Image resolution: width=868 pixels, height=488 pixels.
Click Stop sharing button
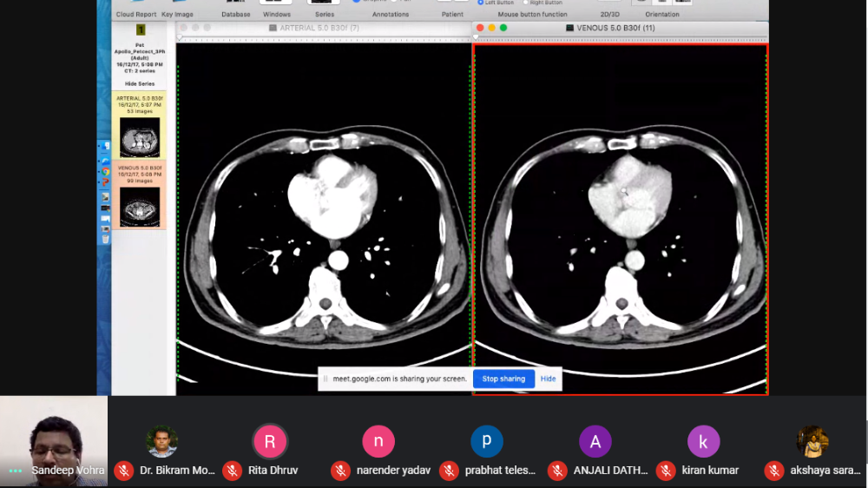[503, 379]
